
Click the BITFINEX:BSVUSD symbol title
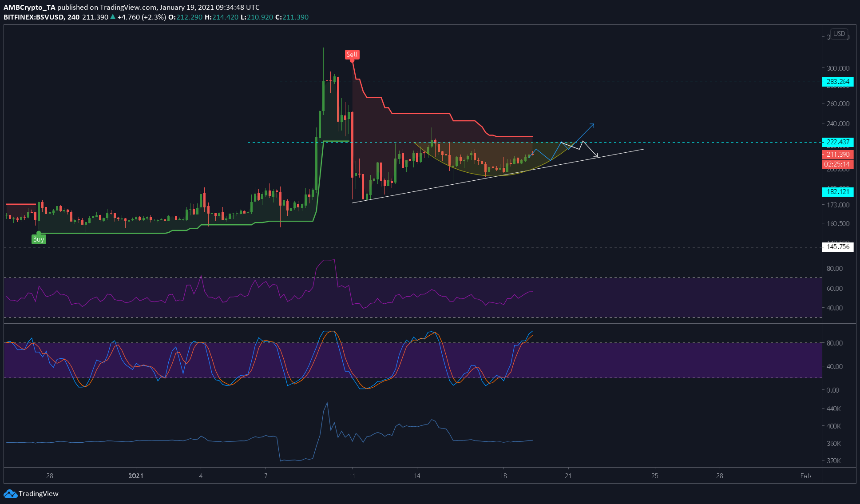coord(34,17)
